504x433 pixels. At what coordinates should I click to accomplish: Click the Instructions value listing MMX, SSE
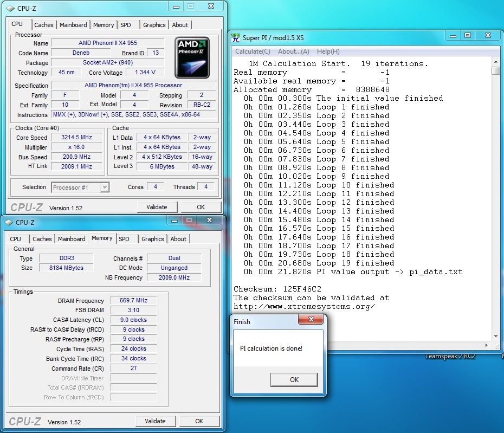coord(133,114)
